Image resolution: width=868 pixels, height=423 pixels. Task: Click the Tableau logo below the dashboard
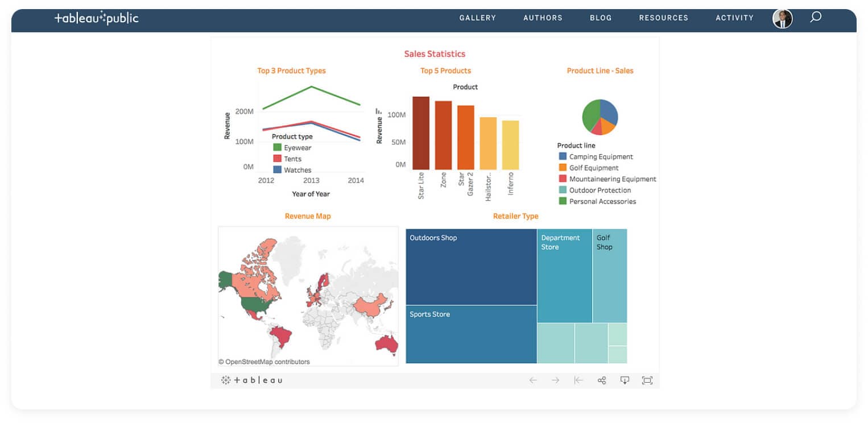pos(252,380)
